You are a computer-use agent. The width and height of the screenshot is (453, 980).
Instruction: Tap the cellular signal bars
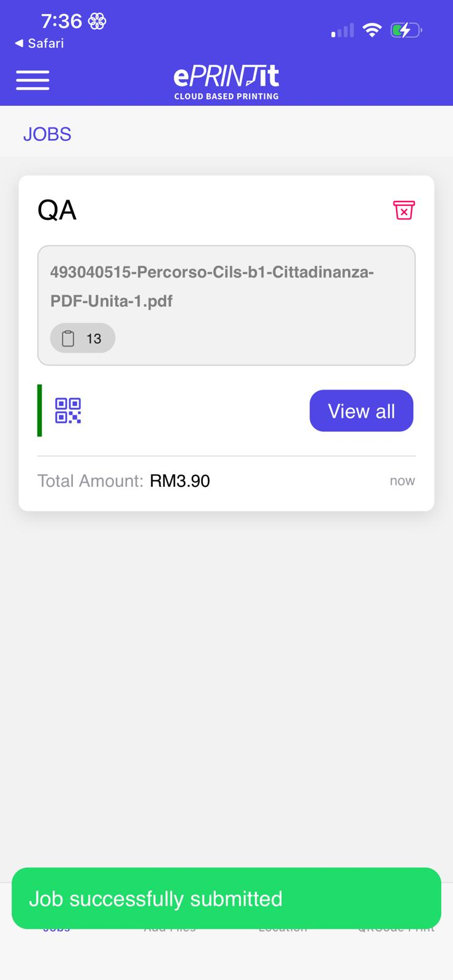pos(342,31)
